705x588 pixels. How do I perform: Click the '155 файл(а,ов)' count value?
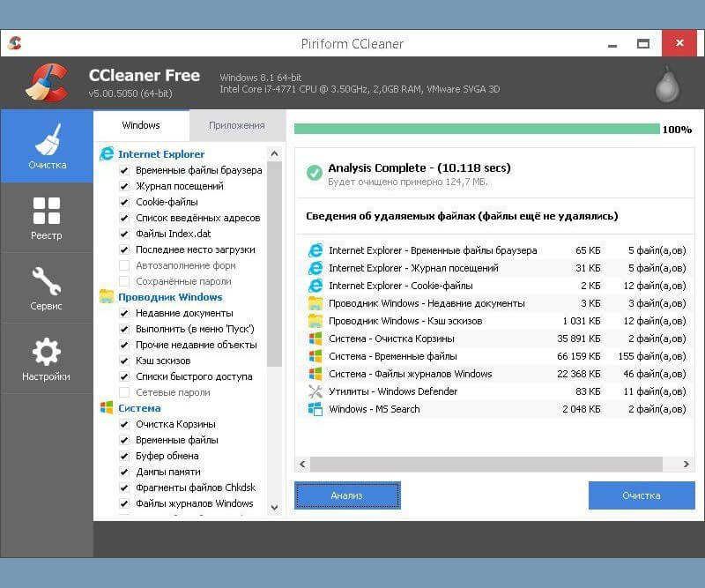(652, 356)
